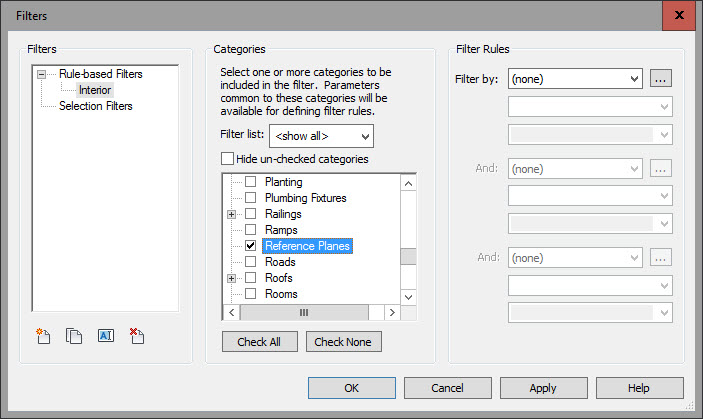Click the New filter icon
Image resolution: width=703 pixels, height=419 pixels.
click(x=44, y=336)
